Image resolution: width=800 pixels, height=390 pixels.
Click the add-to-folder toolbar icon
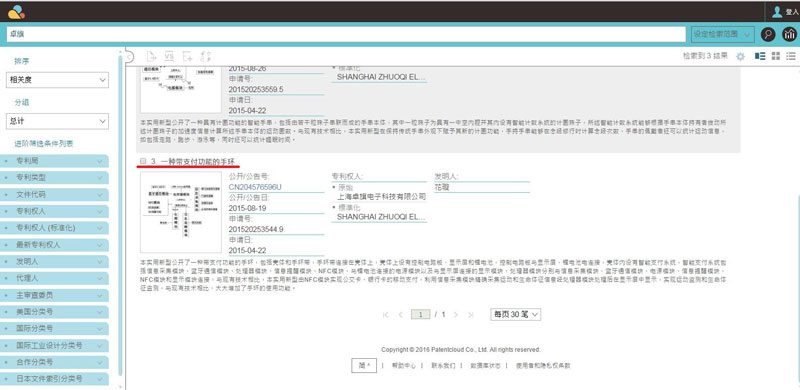click(x=187, y=56)
